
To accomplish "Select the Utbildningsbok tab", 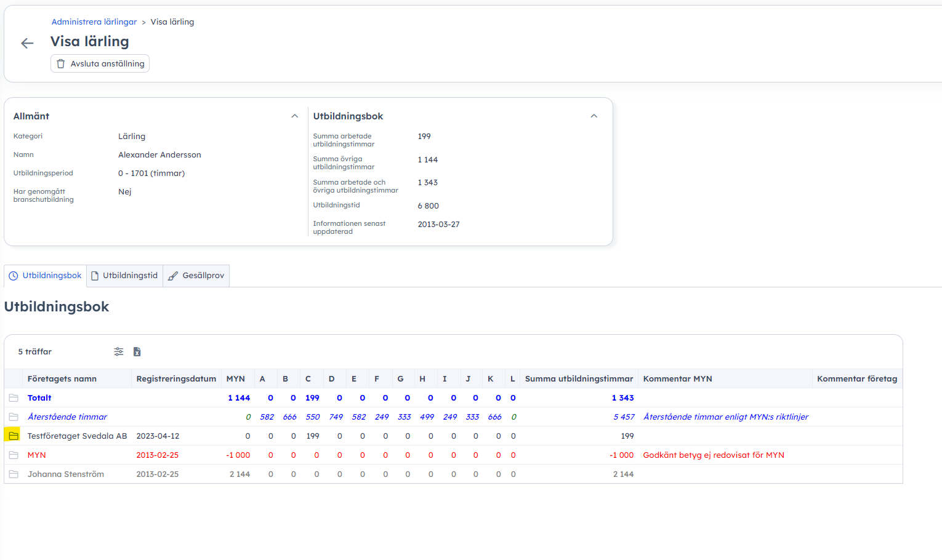I will [x=46, y=276].
